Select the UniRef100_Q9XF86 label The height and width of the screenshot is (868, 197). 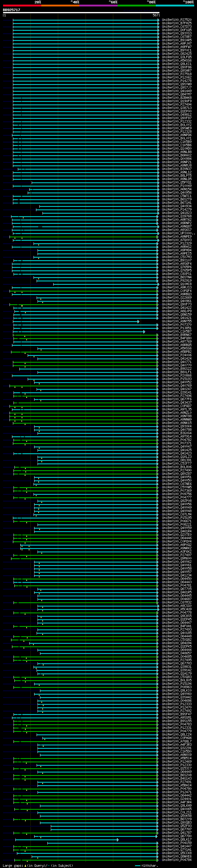click(177, 67)
